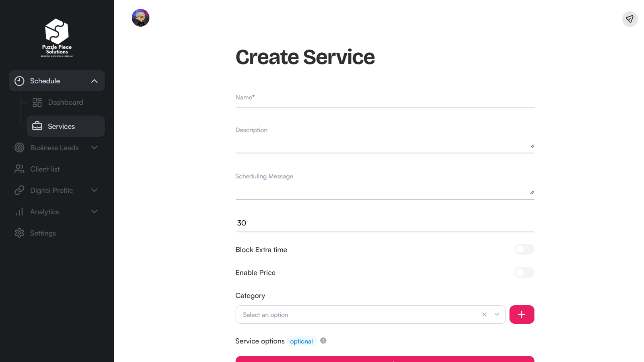Select the Schedule clock icon
644x362 pixels.
click(19, 81)
